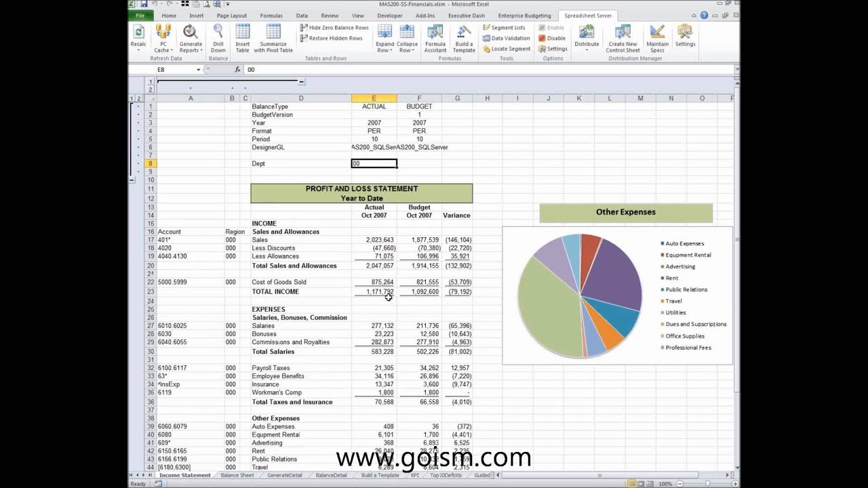The height and width of the screenshot is (488, 868).
Task: Select column E header
Action: coord(374,99)
